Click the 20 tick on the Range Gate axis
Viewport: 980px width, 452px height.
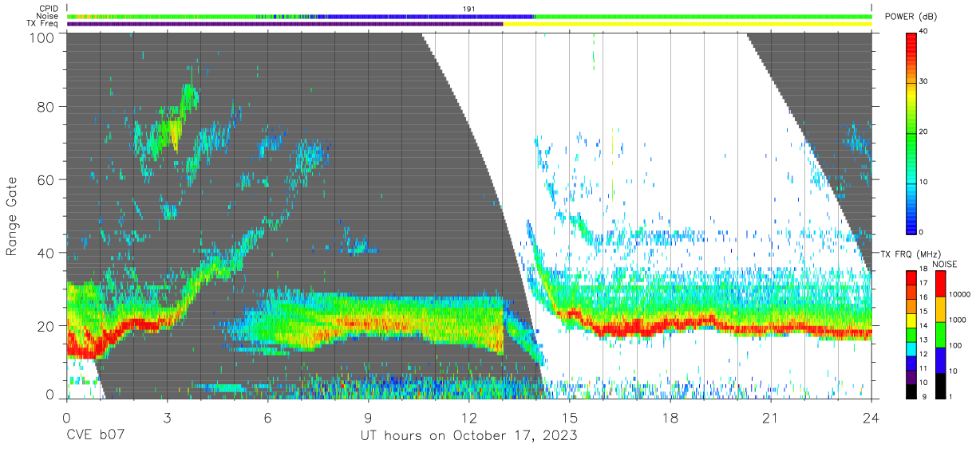(x=46, y=325)
